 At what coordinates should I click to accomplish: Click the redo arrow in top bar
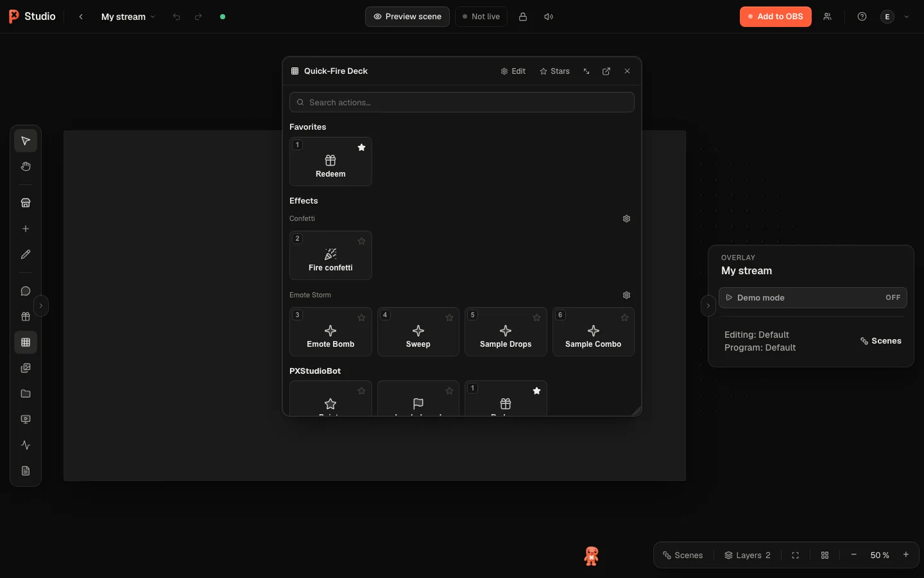click(x=198, y=17)
